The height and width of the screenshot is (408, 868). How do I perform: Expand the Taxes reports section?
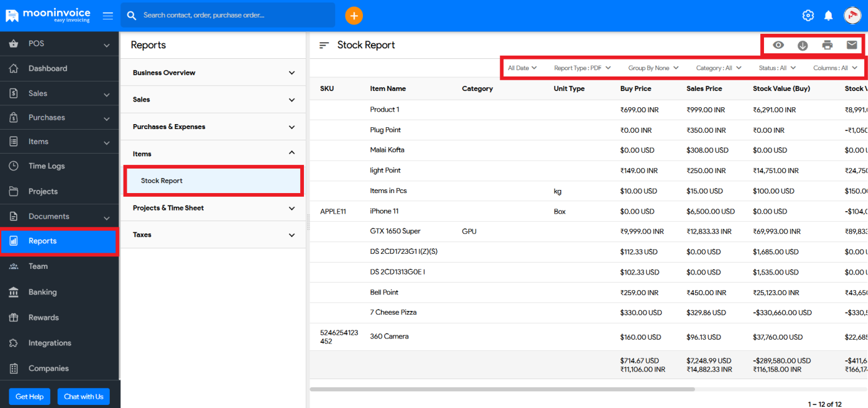click(213, 235)
